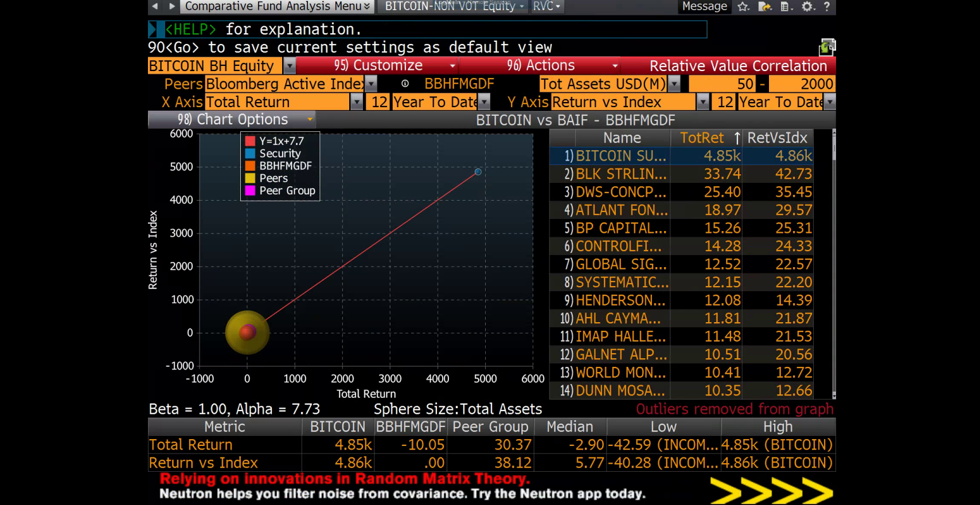
Task: Open the 95) Customize menu
Action: [x=378, y=65]
